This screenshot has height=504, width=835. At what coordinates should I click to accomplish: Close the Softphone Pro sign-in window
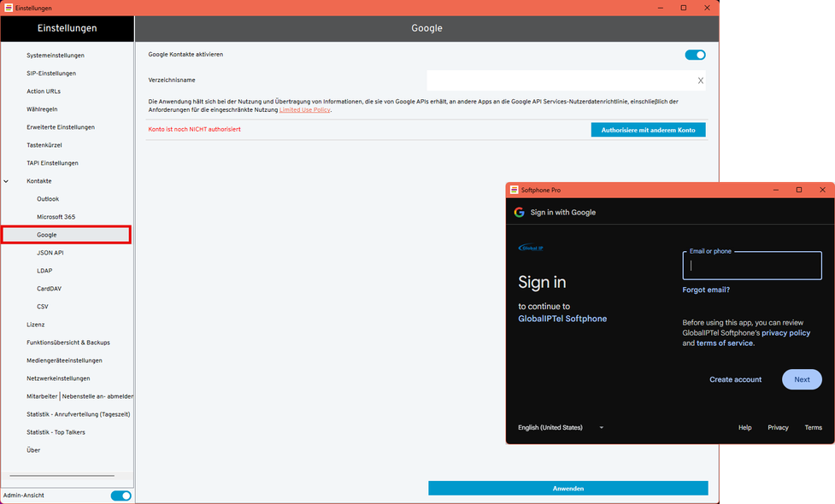(x=823, y=190)
